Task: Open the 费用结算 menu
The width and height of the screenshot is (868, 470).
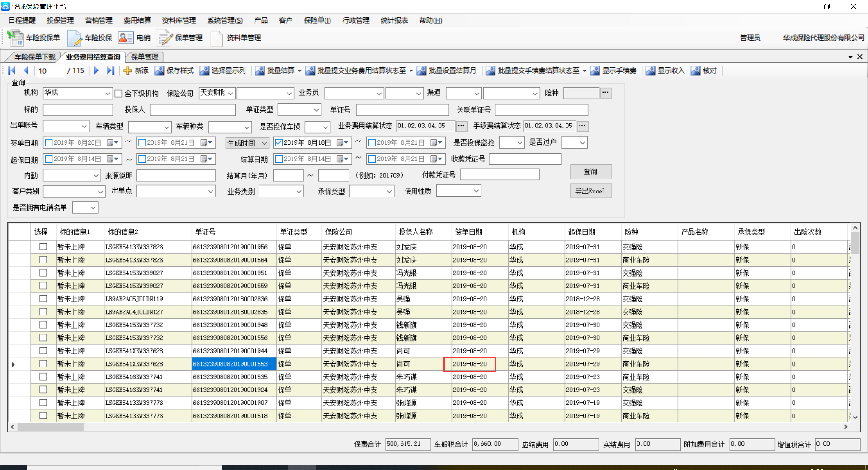Action: click(x=137, y=20)
